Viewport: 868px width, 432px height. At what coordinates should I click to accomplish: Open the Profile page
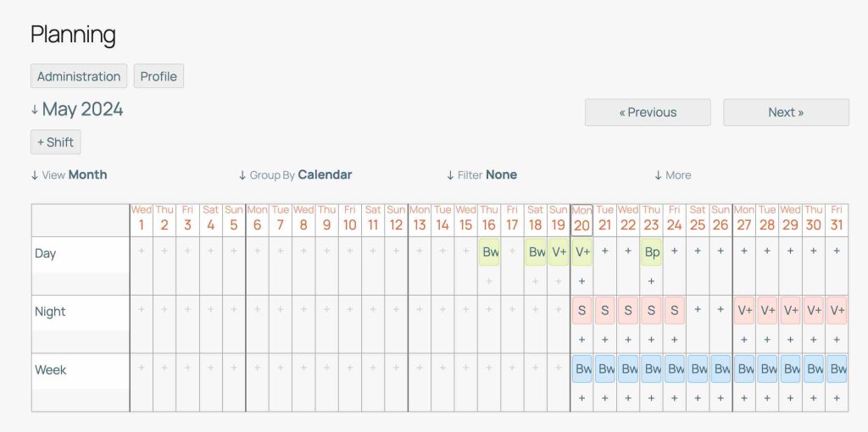[x=159, y=76]
